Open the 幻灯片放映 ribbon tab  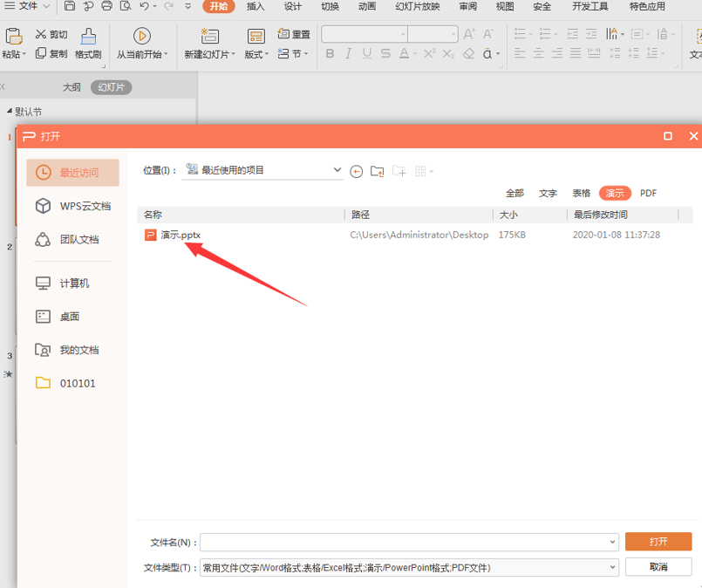click(x=418, y=6)
